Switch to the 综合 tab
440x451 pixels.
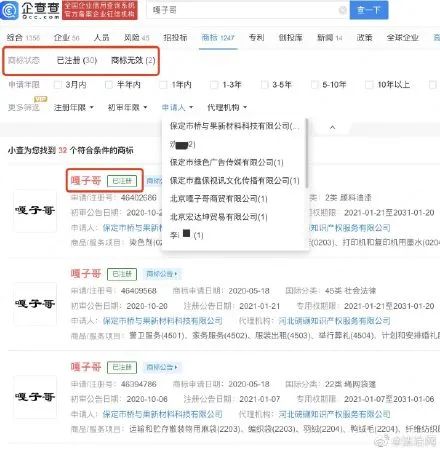click(x=23, y=37)
